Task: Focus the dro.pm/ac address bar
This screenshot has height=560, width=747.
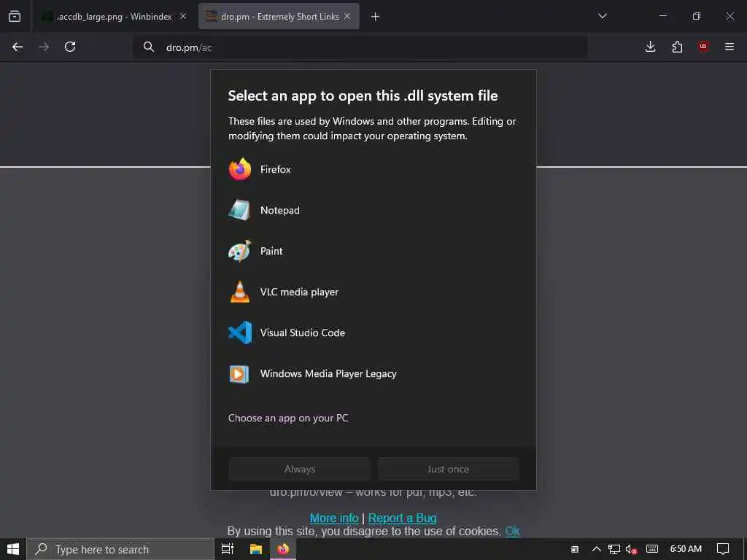Action: point(360,47)
